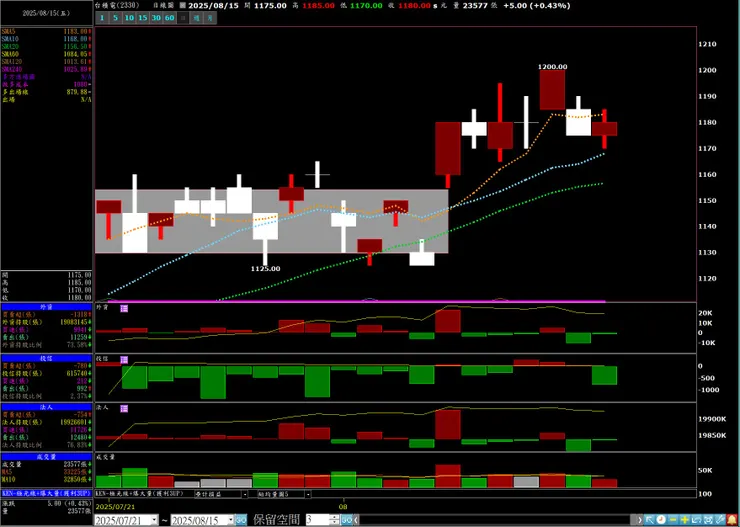Screen dimensions: 740x527
Task: Click the 2025/08/15(五) date box
Action: pos(46,13)
